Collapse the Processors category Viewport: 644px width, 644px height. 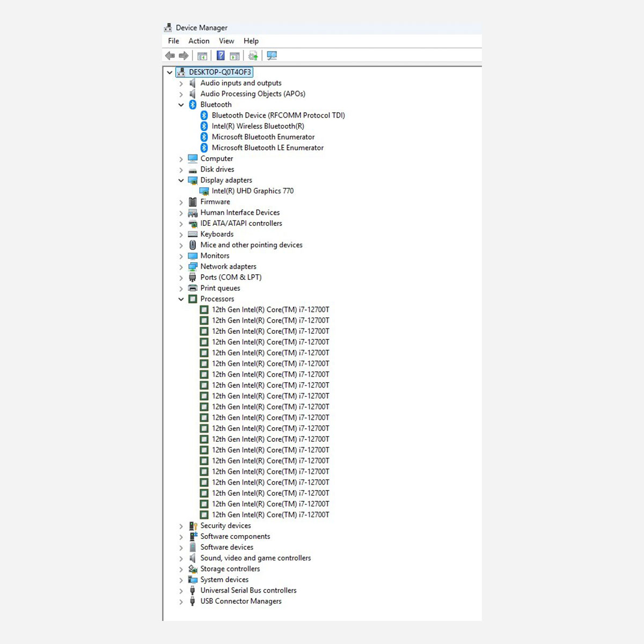pos(181,299)
